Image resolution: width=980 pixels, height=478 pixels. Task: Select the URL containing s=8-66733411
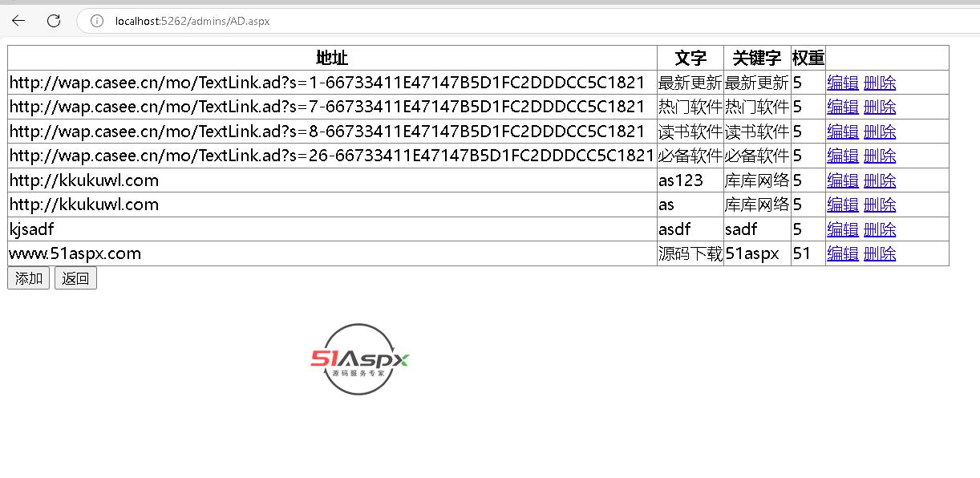327,132
